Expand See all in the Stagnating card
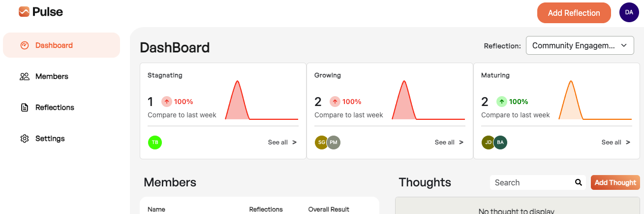Viewport: 644px width, 214px height. tap(282, 143)
